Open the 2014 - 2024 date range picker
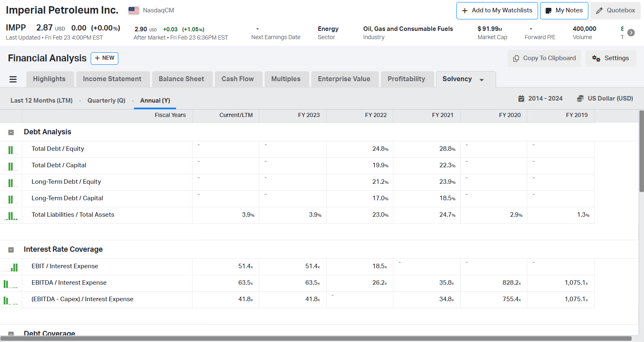Viewport: 644px width, 342px height. pos(541,98)
